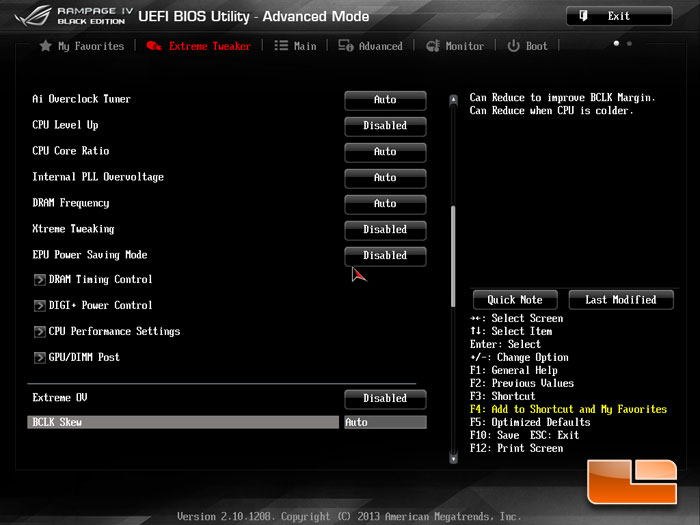Select the Ai Overclock Tuner label
Screen dimensions: 700x525
(x=81, y=99)
